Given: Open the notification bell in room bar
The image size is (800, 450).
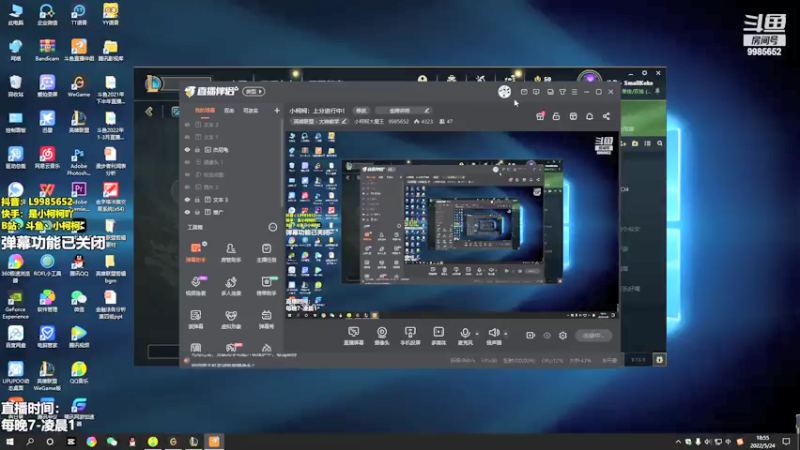Looking at the screenshot, I should coord(589,116).
